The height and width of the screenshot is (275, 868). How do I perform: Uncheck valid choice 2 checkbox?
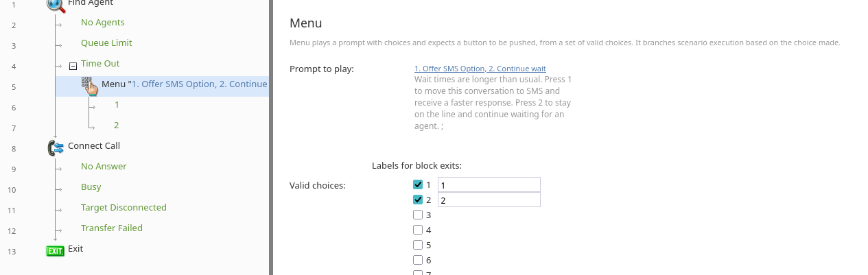(418, 200)
